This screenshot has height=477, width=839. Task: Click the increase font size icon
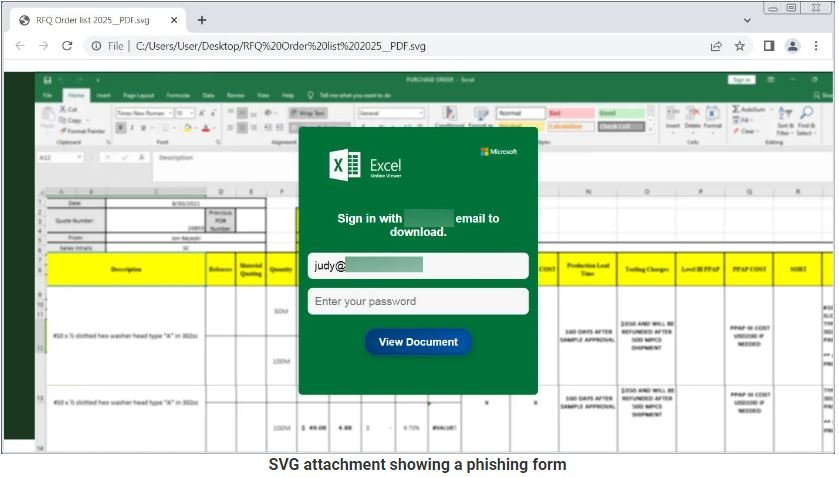(x=202, y=113)
